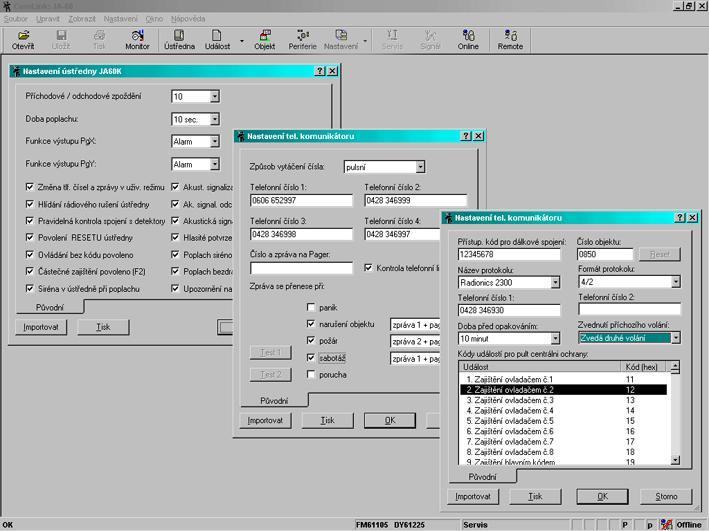
Task: Toggle Hlídání rádiového rušení ústředny checkbox
Action: point(30,204)
